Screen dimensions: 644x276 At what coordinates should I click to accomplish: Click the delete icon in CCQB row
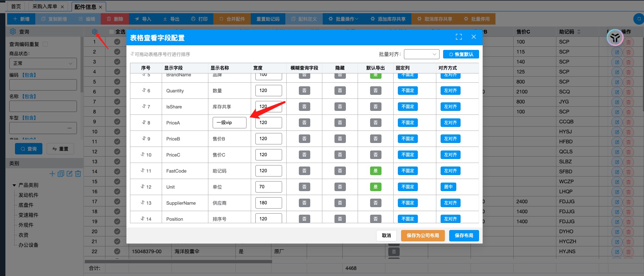[x=628, y=122]
